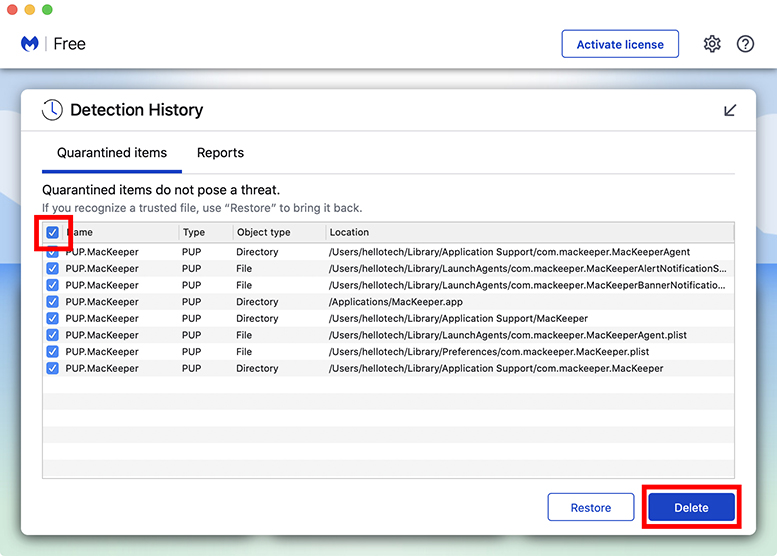Click the yellow macOS minimize button

[x=30, y=9]
